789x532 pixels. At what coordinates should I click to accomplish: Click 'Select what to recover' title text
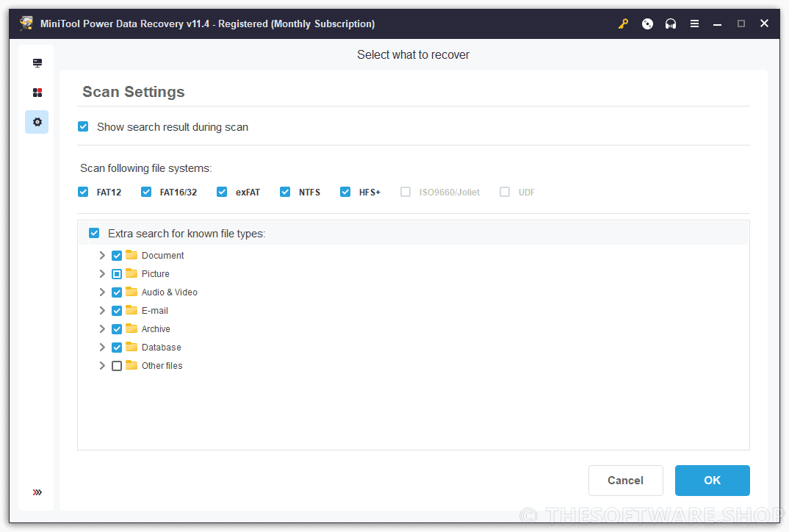[x=413, y=54]
